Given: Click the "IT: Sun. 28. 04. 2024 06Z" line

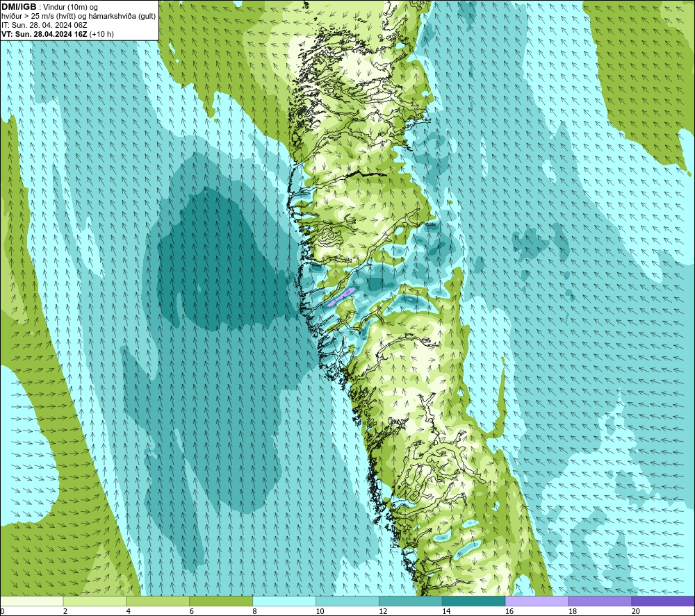Looking at the screenshot, I should point(44,25).
